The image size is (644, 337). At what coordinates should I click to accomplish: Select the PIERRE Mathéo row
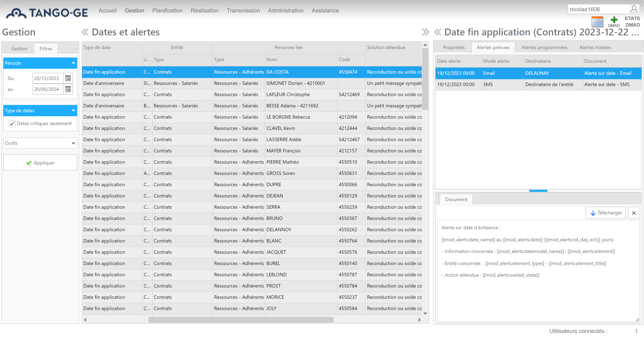point(252,162)
